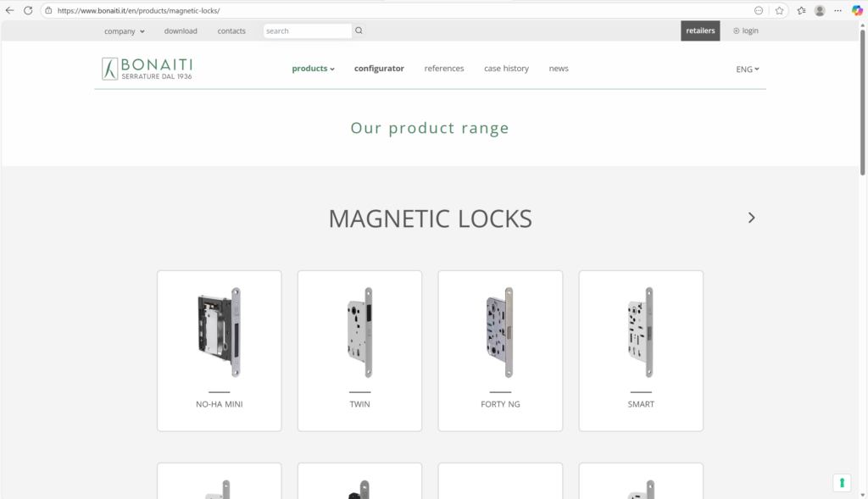Open the Copilot sidebar icon
The width and height of the screenshot is (868, 499).
click(x=857, y=10)
